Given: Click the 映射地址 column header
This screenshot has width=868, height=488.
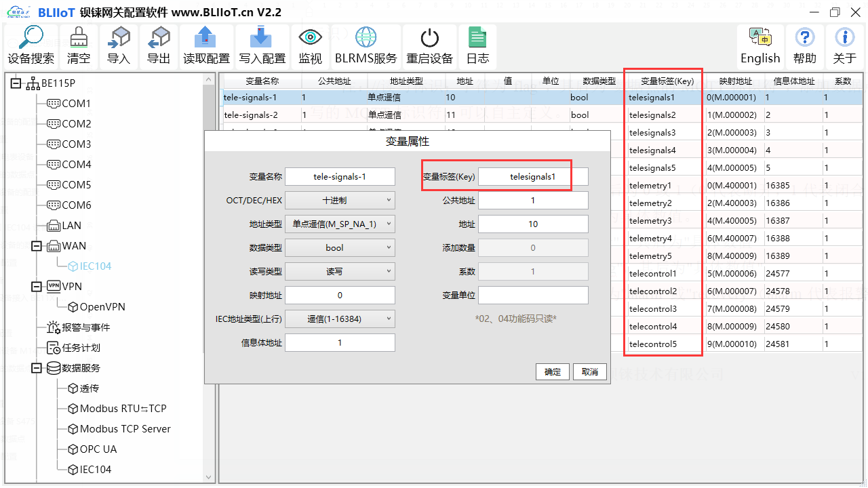Looking at the screenshot, I should (x=736, y=81).
